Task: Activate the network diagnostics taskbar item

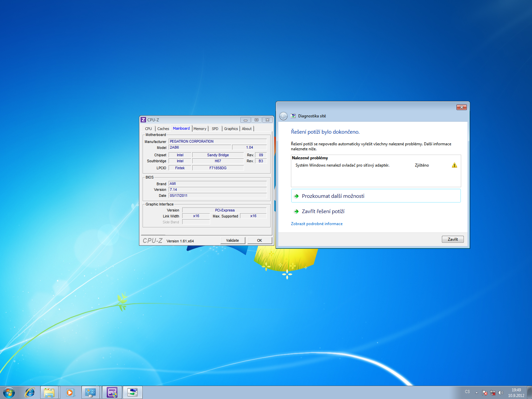Action: [x=132, y=392]
